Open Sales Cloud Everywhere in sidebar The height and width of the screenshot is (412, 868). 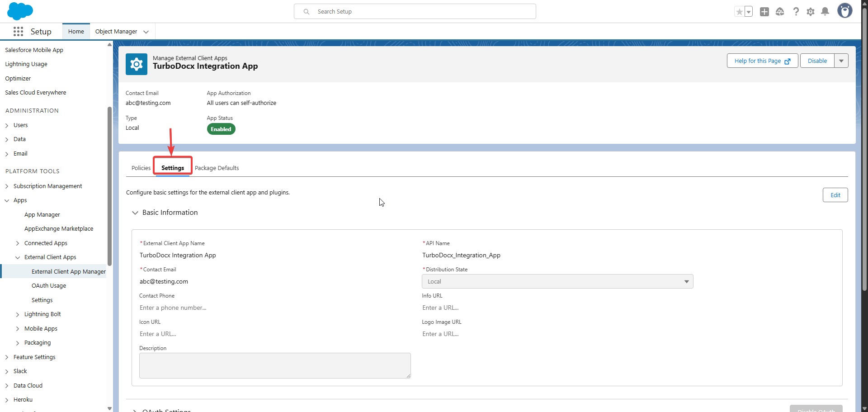point(35,92)
